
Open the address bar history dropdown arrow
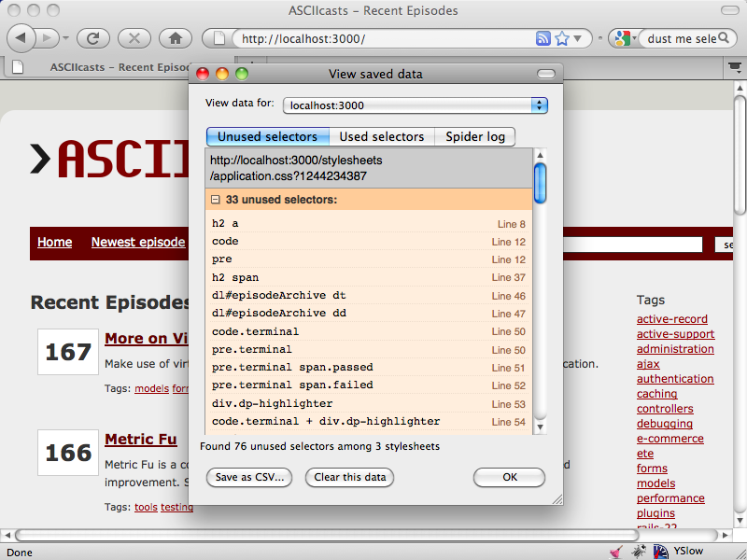(x=578, y=38)
